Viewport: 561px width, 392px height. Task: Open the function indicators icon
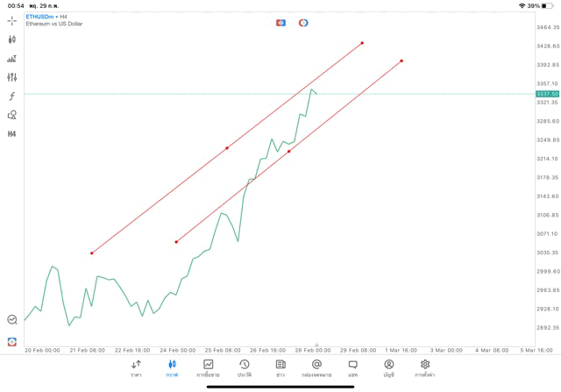pyautogui.click(x=12, y=96)
